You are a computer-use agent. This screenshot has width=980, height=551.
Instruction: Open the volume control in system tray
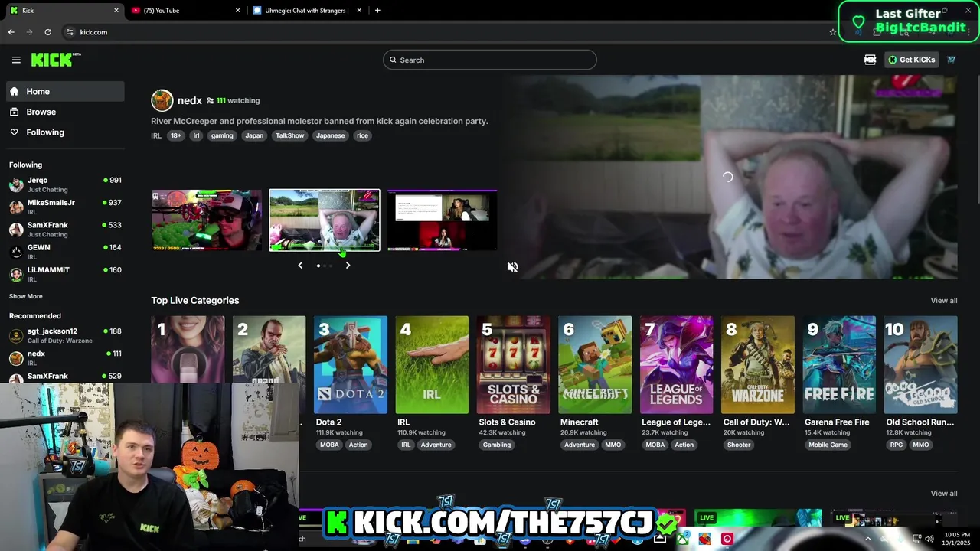(x=929, y=539)
